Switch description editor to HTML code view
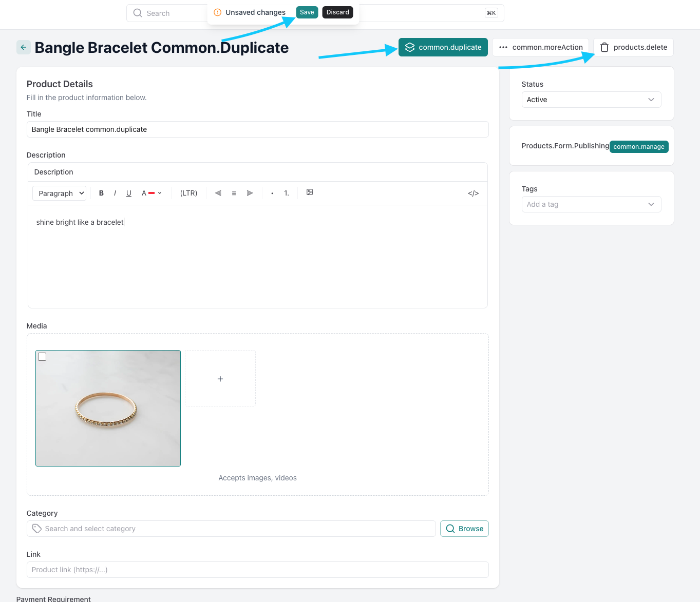This screenshot has height=602, width=700. (473, 193)
